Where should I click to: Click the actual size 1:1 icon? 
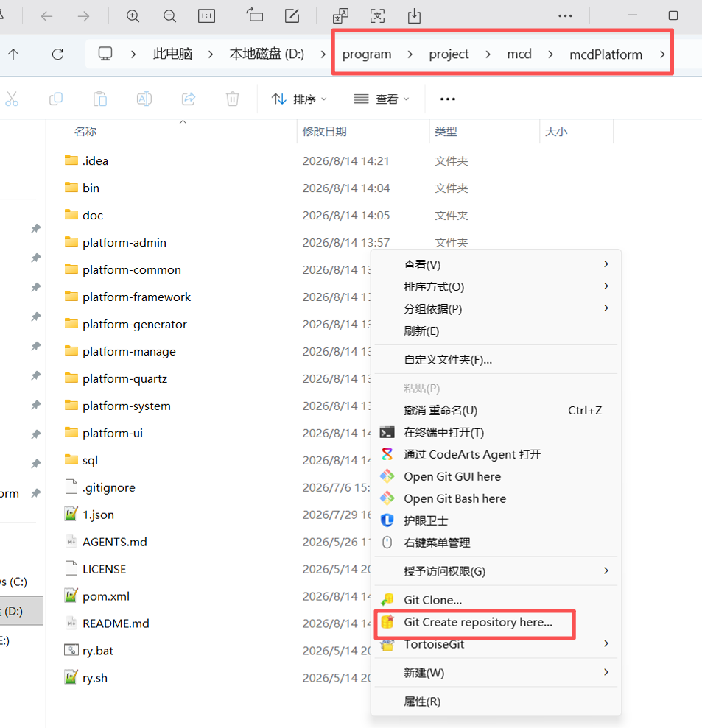(x=206, y=16)
